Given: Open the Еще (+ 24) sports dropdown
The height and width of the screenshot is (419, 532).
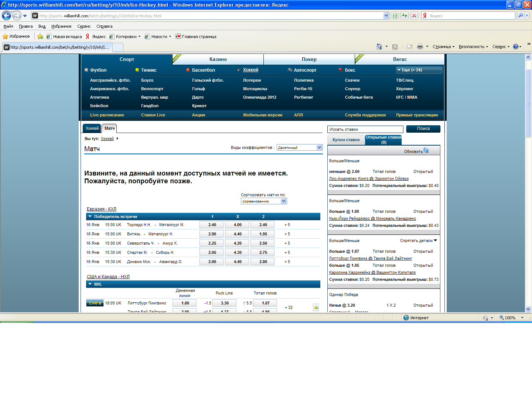Looking at the screenshot, I should tap(419, 70).
